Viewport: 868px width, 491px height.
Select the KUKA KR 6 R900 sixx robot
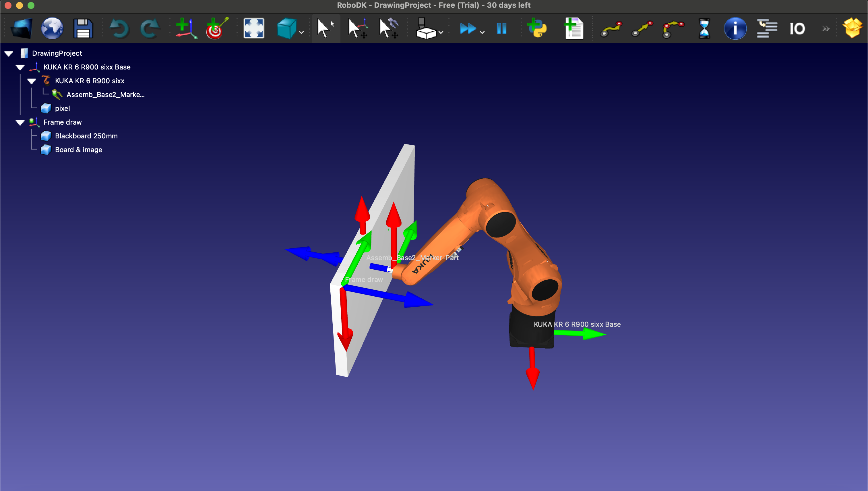point(90,81)
